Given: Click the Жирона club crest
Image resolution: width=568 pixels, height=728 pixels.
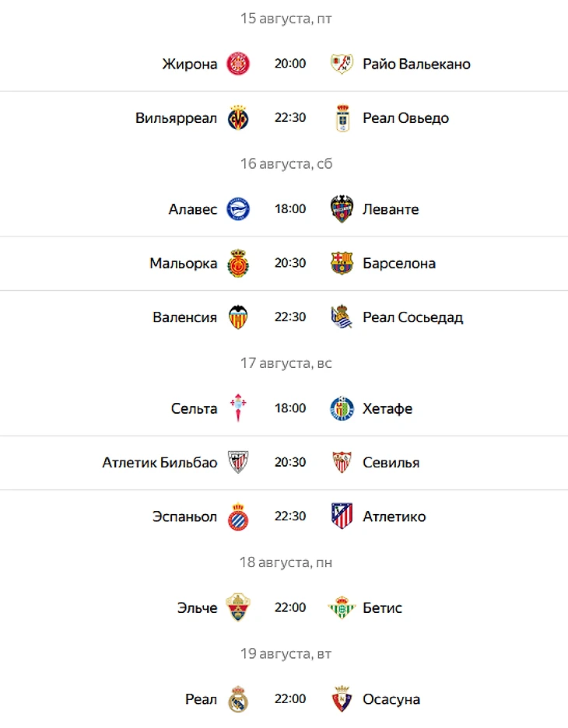Looking at the screenshot, I should pyautogui.click(x=237, y=64).
